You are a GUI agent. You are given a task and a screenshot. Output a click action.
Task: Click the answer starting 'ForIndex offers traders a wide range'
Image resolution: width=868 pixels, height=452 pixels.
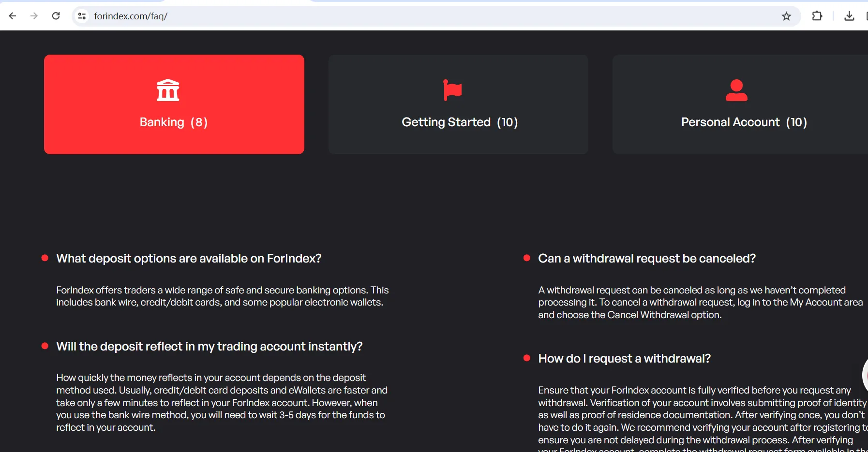[x=223, y=296]
